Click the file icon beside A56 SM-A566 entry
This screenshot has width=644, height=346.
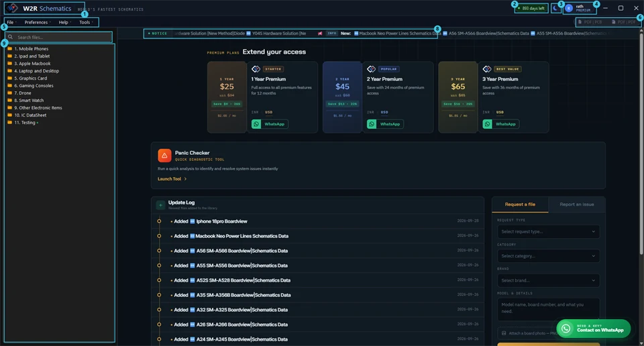(193, 251)
